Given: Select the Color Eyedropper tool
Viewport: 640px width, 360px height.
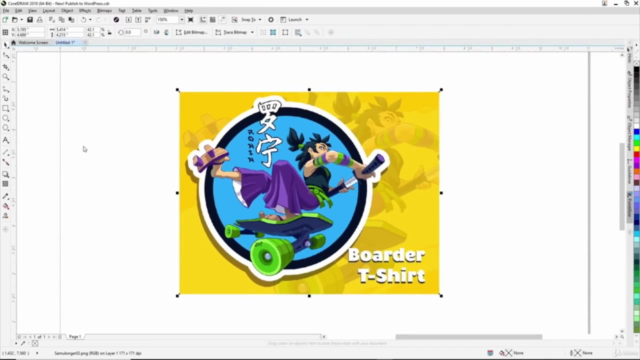Looking at the screenshot, I should (x=6, y=196).
